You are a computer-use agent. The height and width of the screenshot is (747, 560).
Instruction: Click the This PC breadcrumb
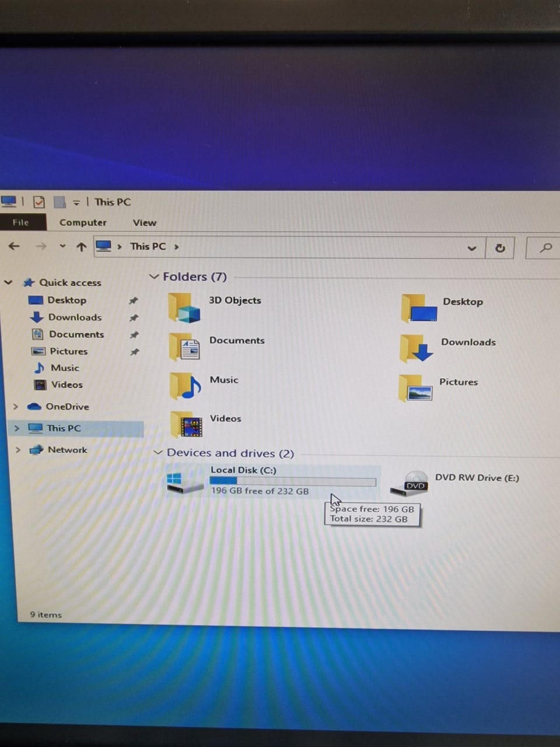[148, 246]
